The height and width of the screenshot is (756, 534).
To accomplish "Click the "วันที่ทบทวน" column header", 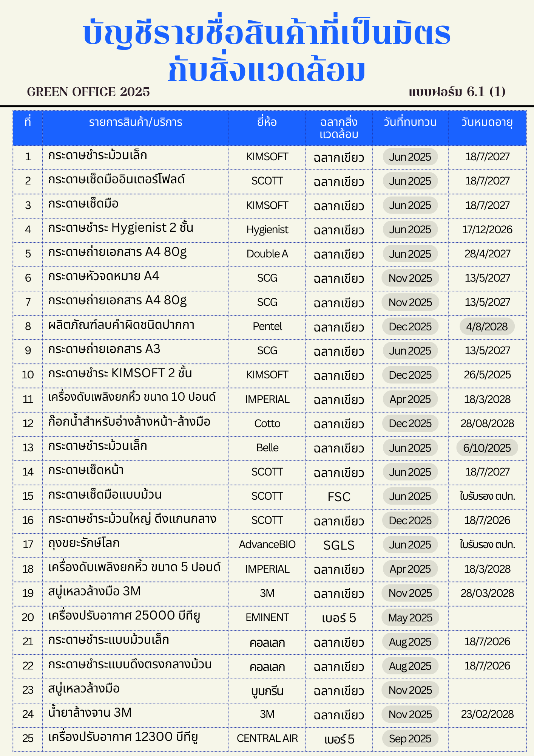I will pyautogui.click(x=410, y=122).
